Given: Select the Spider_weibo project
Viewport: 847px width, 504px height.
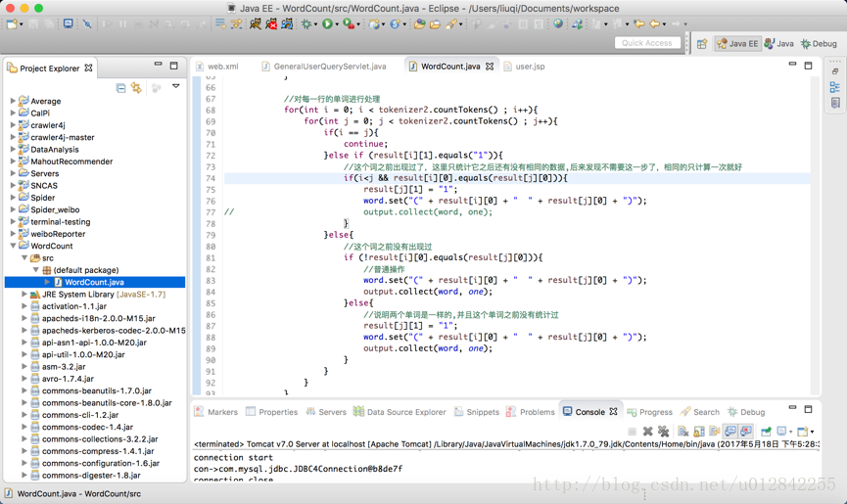Looking at the screenshot, I should 55,209.
